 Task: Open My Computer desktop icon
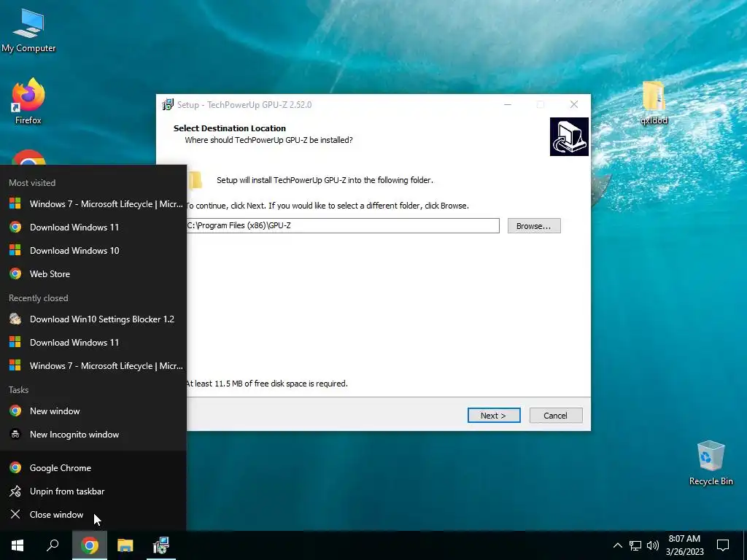pyautogui.click(x=28, y=31)
